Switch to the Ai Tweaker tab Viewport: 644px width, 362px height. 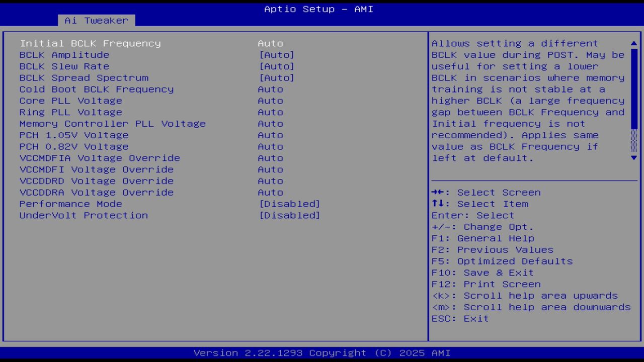click(96, 21)
